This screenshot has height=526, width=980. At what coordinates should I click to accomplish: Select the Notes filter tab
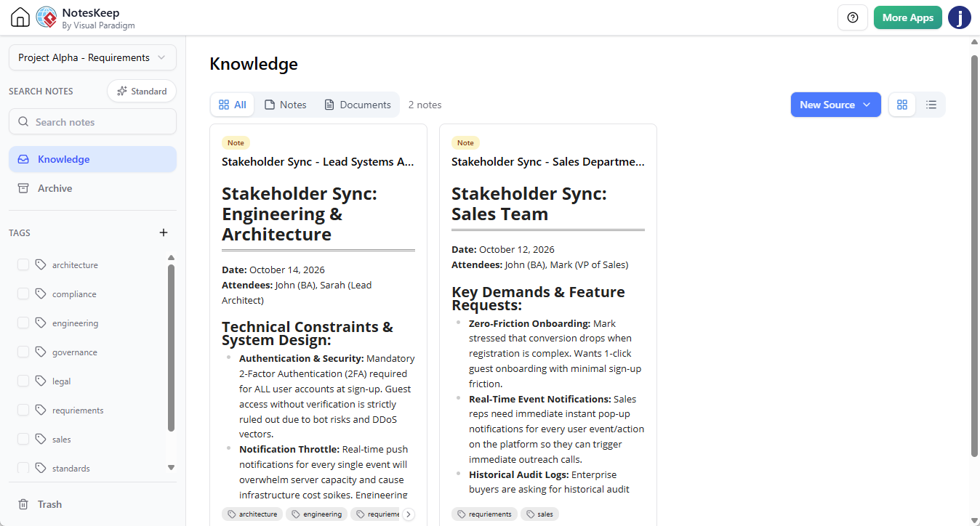tap(285, 105)
